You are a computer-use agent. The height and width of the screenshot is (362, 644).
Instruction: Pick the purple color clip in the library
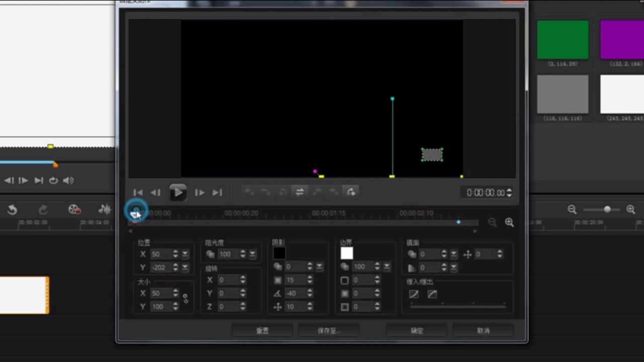click(x=622, y=40)
